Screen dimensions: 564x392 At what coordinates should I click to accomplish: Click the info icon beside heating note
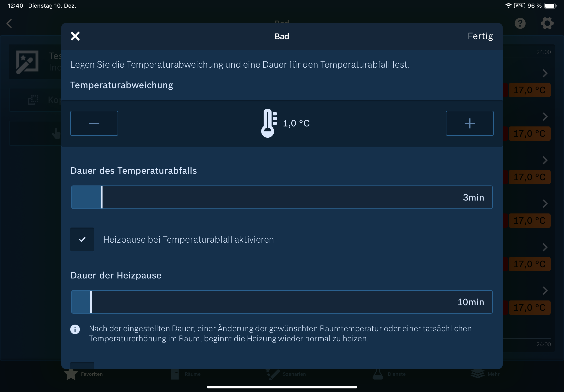75,329
